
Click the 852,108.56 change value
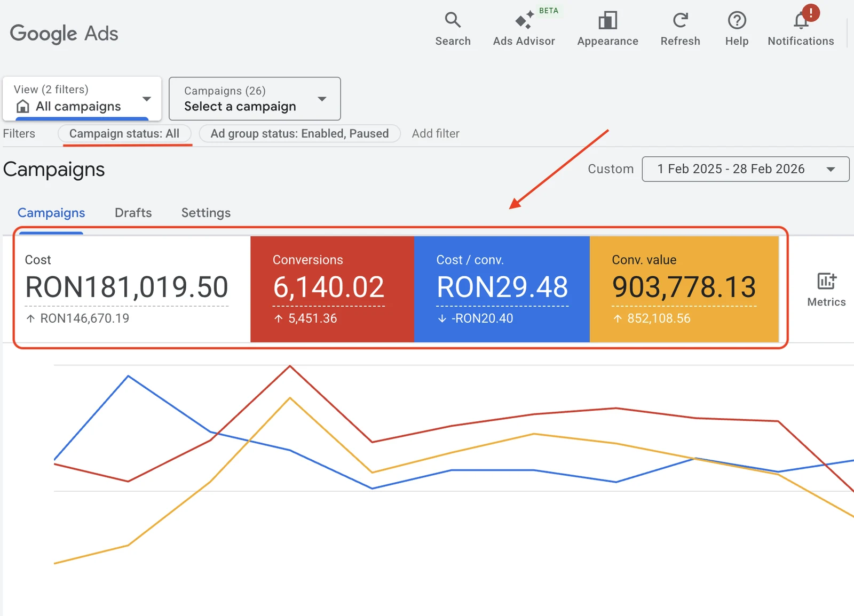pyautogui.click(x=659, y=318)
